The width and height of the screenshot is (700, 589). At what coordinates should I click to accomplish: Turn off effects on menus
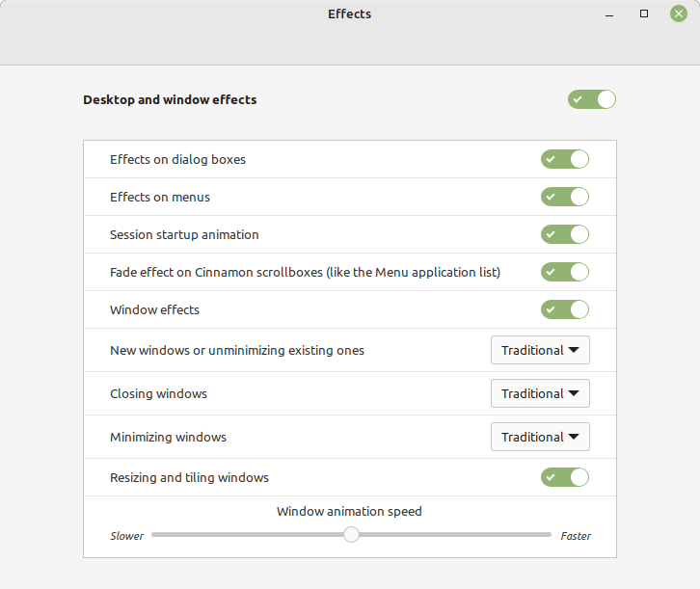564,197
